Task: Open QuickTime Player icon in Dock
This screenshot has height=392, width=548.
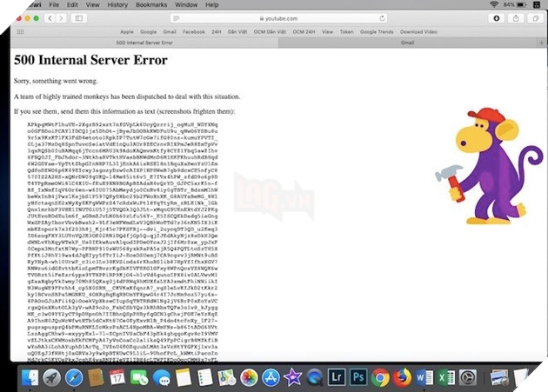Action: click(x=315, y=378)
